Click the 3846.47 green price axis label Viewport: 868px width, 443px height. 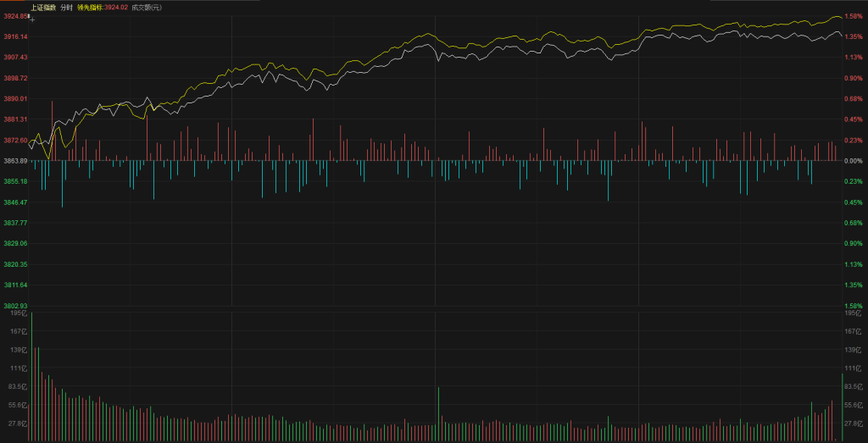[15, 202]
